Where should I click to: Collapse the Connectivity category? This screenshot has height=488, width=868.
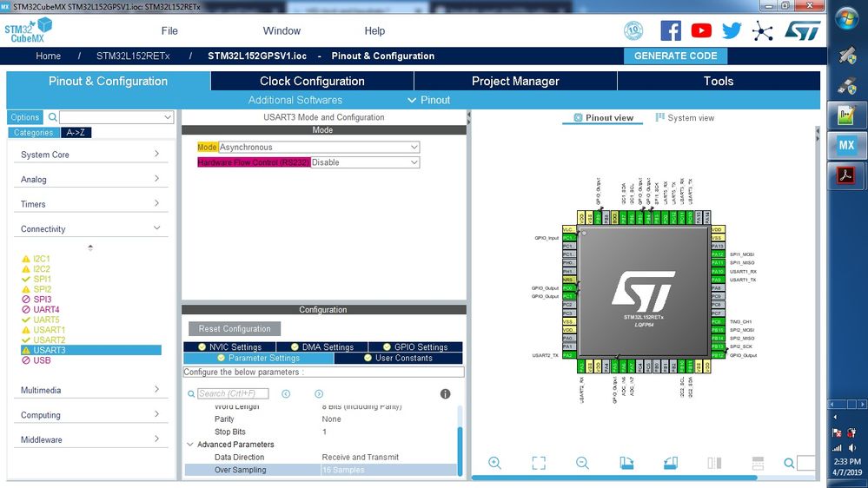pos(90,229)
